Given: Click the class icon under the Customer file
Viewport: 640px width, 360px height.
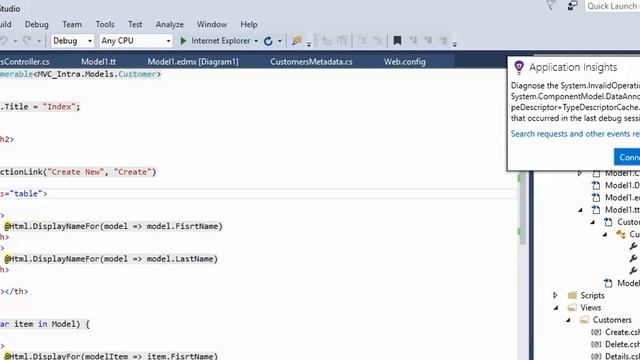Looking at the screenshot, I should pyautogui.click(x=621, y=234).
